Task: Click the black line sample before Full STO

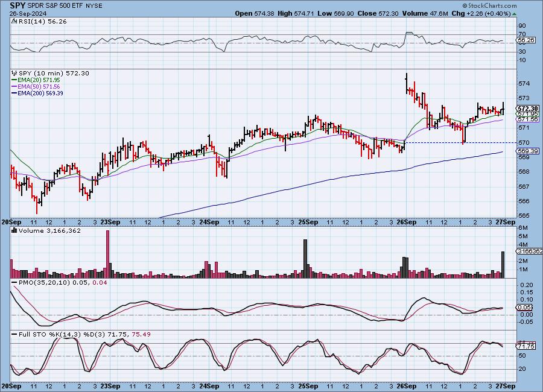Action: click(14, 335)
